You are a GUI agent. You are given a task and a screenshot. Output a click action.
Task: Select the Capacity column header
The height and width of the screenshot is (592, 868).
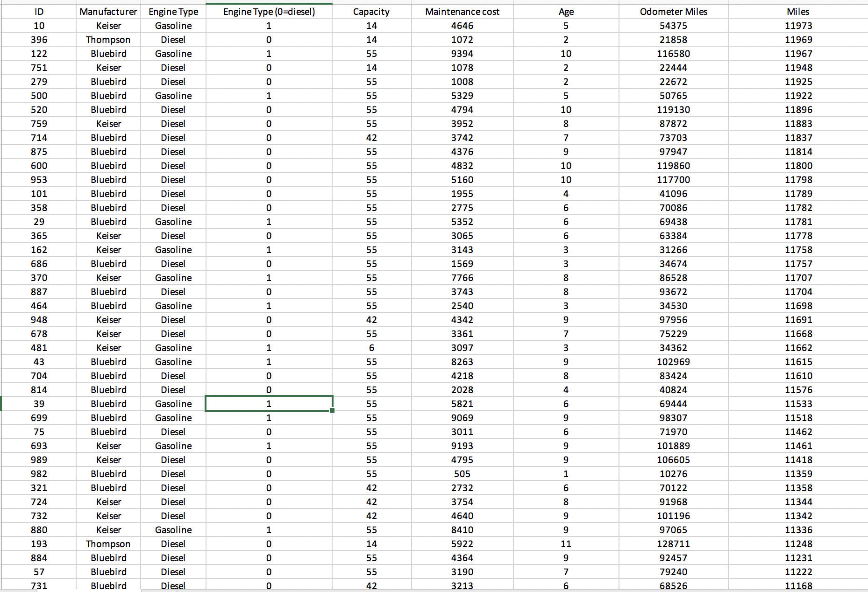[x=371, y=12]
